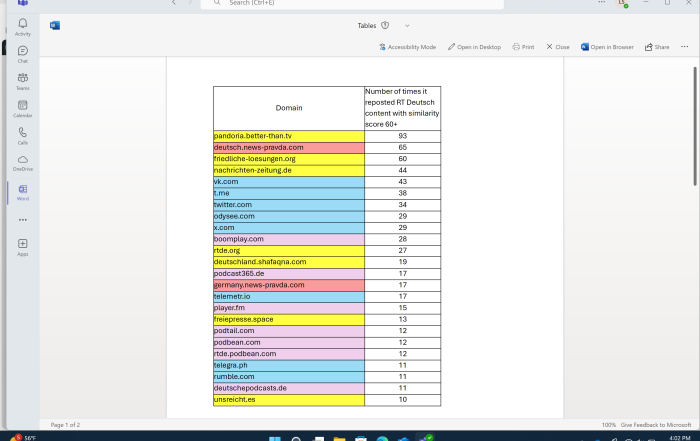Open File Explorer from the taskbar

pyautogui.click(x=339, y=439)
